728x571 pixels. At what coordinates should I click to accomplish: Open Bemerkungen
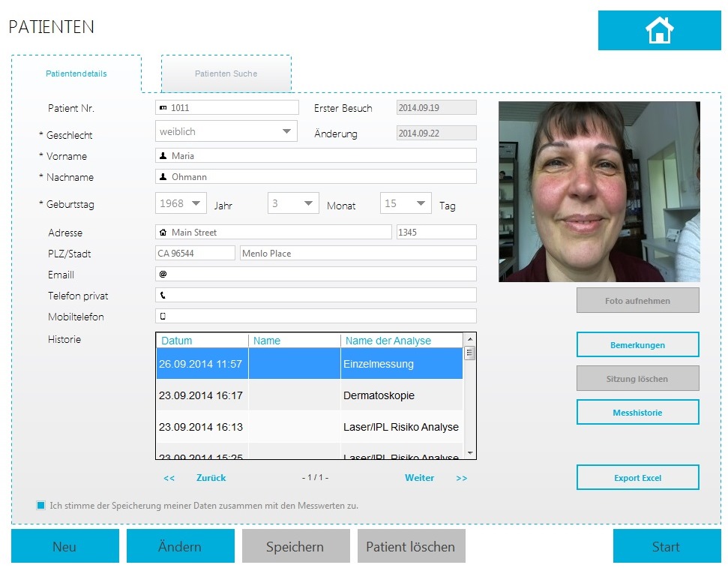[637, 344]
